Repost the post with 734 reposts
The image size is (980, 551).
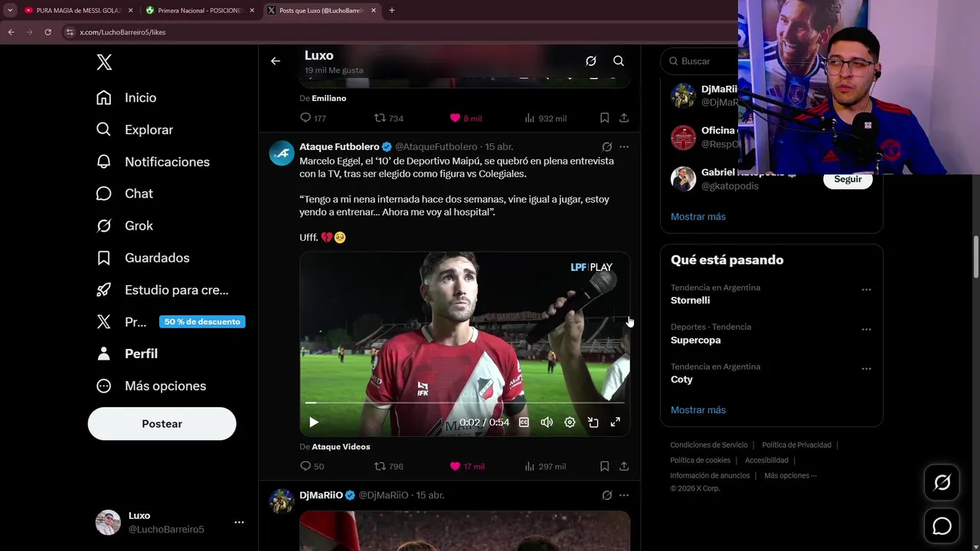[388, 118]
